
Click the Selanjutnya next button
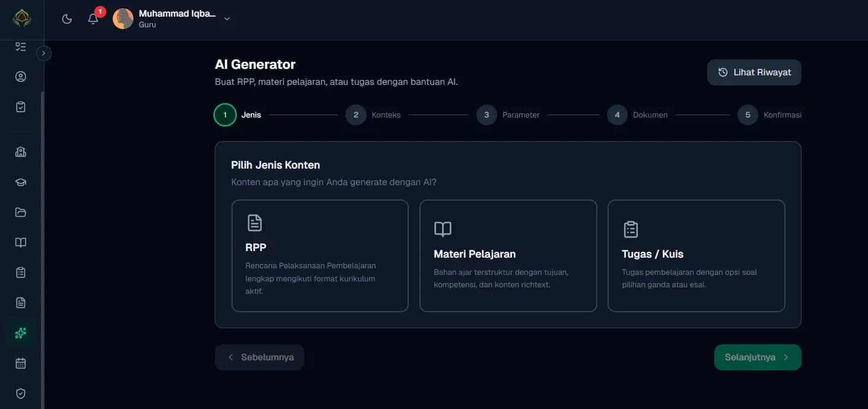pyautogui.click(x=758, y=357)
